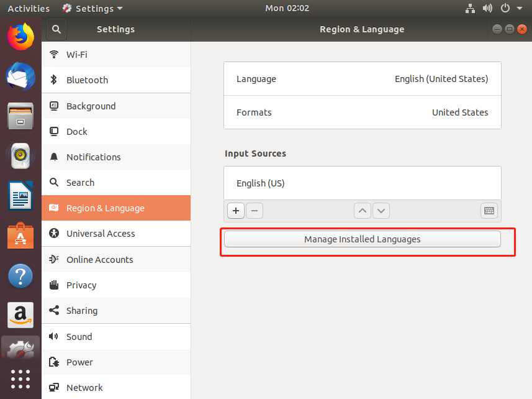Click Manage Installed Languages button

coord(363,239)
